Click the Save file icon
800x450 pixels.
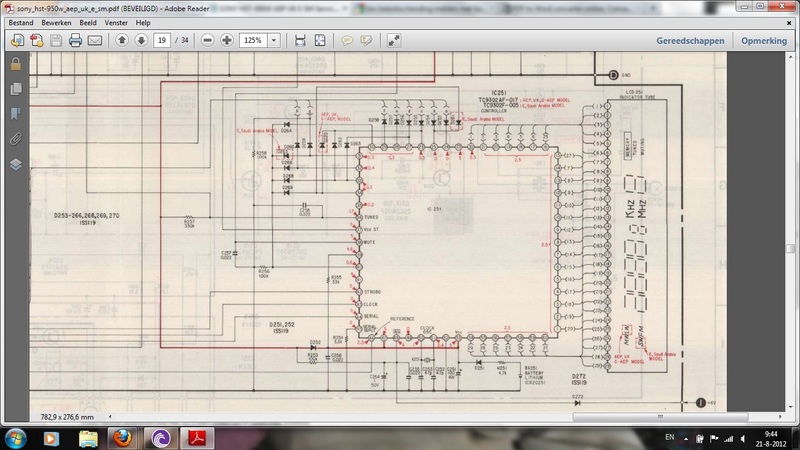(x=56, y=41)
